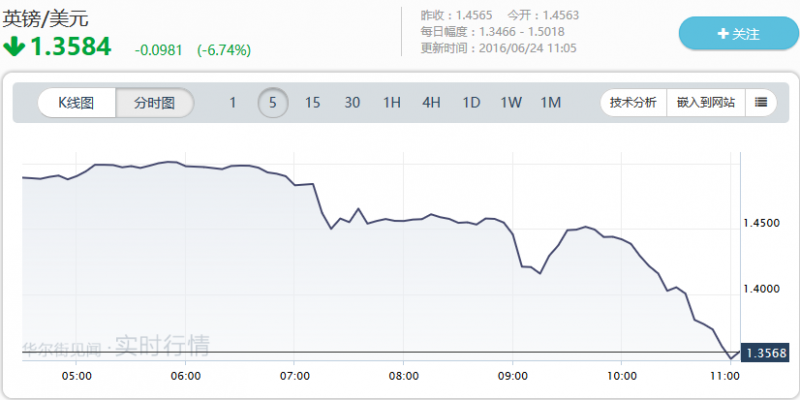Switch to the 1M interval
800x400 pixels.
[x=550, y=103]
